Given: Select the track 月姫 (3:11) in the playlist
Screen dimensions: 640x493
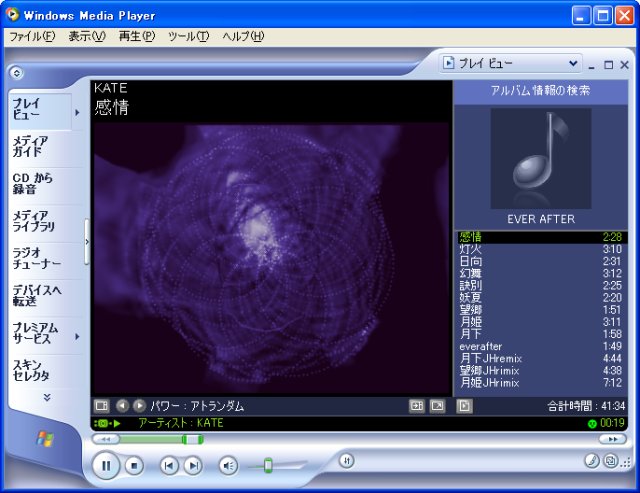Looking at the screenshot, I should click(x=541, y=322).
